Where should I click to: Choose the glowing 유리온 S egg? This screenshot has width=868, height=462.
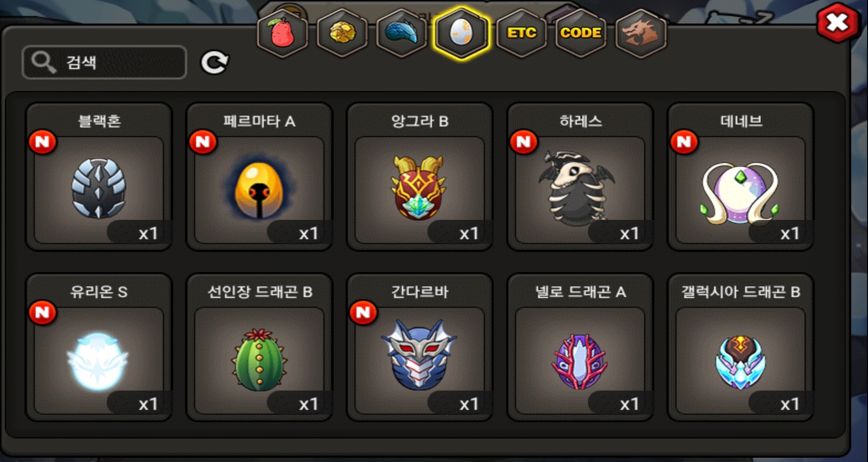point(99,347)
